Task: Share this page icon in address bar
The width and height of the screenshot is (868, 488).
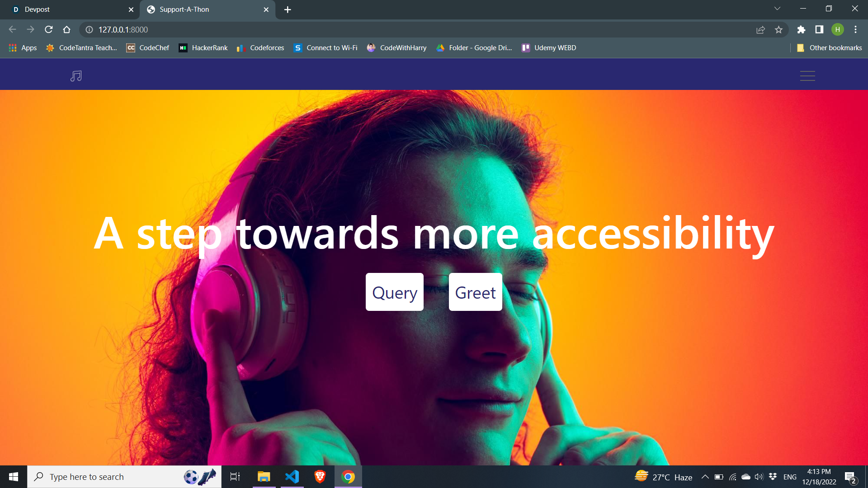Action: [760, 30]
